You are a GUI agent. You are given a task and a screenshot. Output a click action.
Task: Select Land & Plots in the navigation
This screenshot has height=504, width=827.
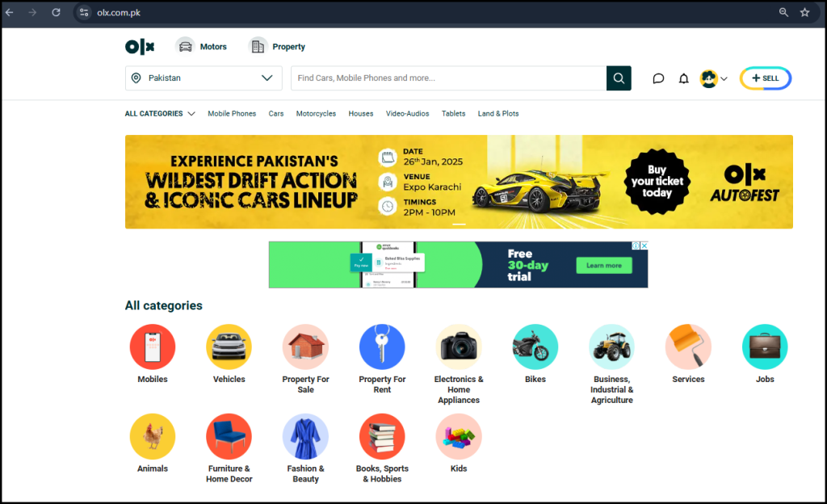point(497,114)
